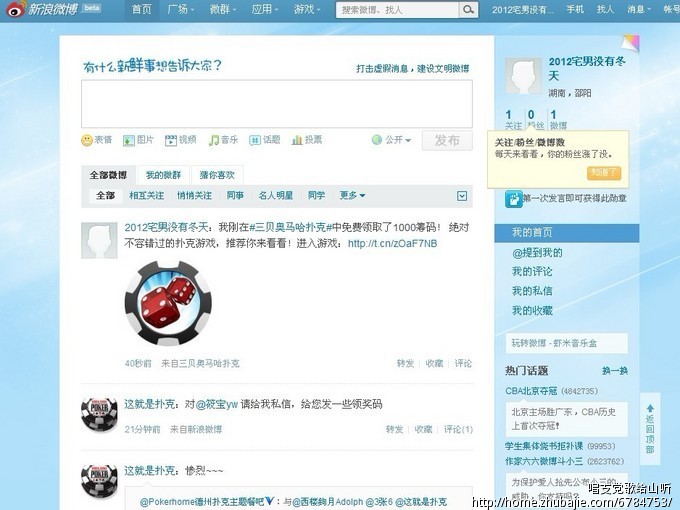Open @提到我的 in the sidebar

click(537, 253)
